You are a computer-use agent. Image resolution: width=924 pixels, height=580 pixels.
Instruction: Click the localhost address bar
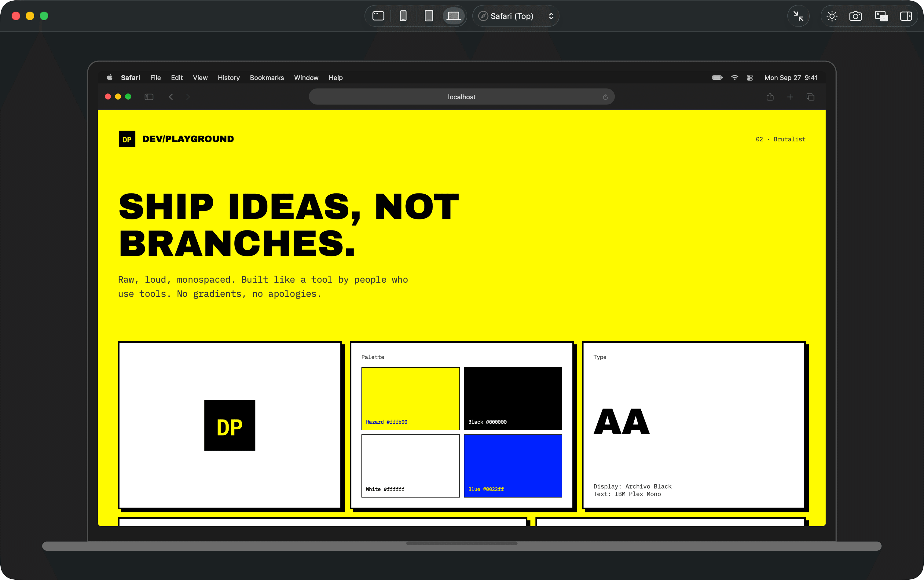[x=462, y=97]
